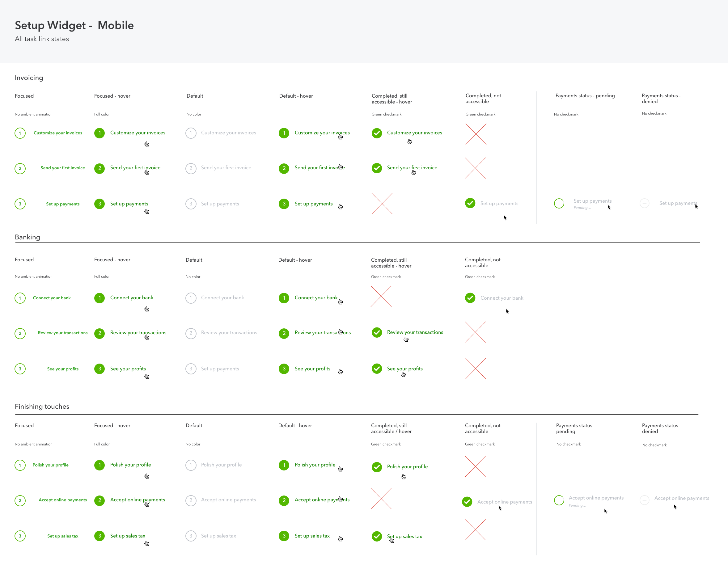This screenshot has width=728, height=565.
Task: Open Review your transactions link beside the green checkmark
Action: (415, 332)
